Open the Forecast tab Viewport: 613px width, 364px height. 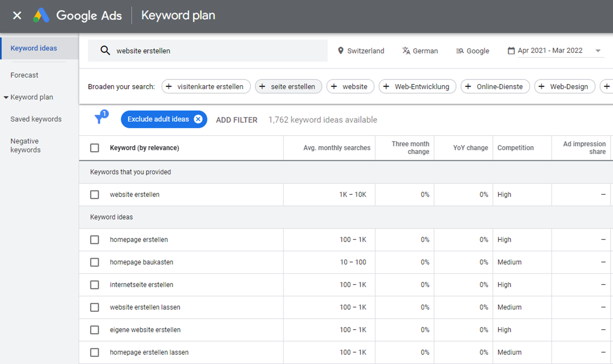[x=24, y=75]
